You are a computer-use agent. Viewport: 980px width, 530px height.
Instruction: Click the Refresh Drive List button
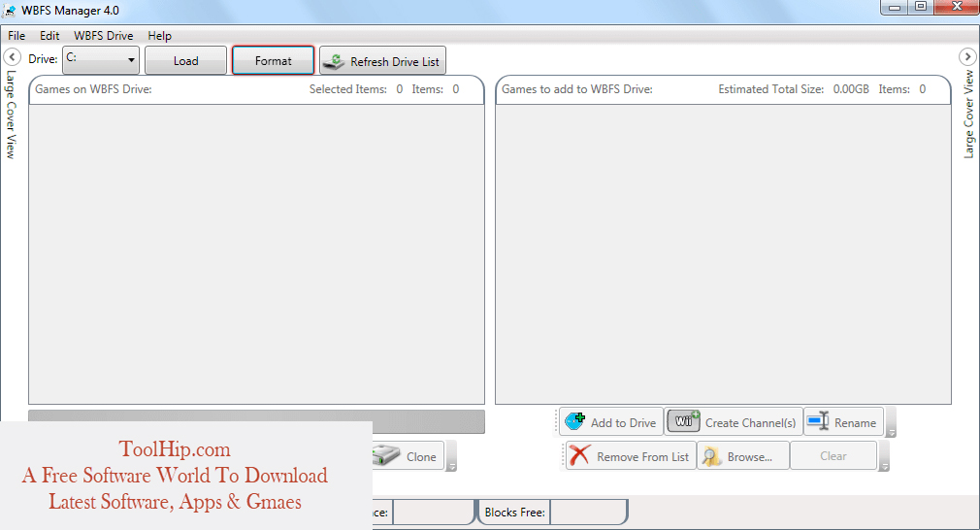click(382, 61)
